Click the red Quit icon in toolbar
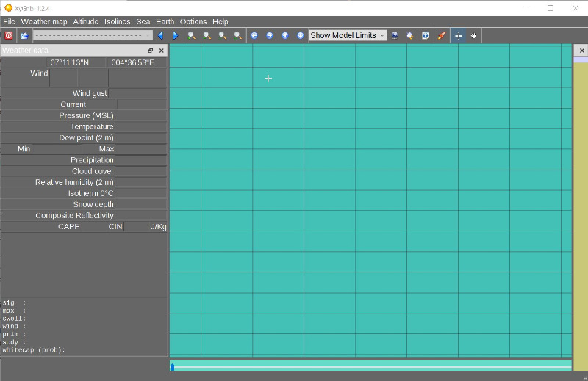Viewport: 588px width, 381px height. click(x=9, y=35)
